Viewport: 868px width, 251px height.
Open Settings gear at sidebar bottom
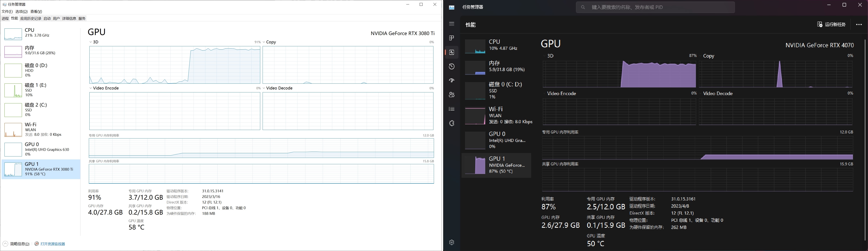(x=451, y=242)
